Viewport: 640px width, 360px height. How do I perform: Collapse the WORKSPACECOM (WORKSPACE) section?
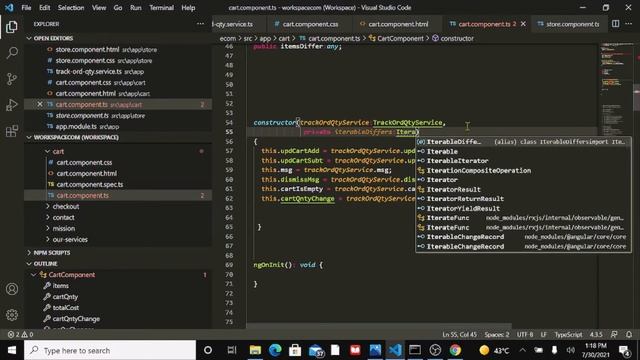coord(76,137)
